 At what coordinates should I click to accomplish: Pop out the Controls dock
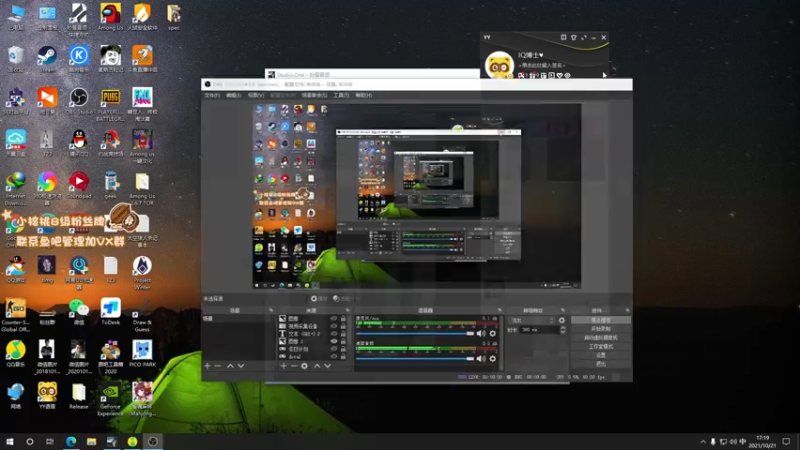click(x=627, y=310)
